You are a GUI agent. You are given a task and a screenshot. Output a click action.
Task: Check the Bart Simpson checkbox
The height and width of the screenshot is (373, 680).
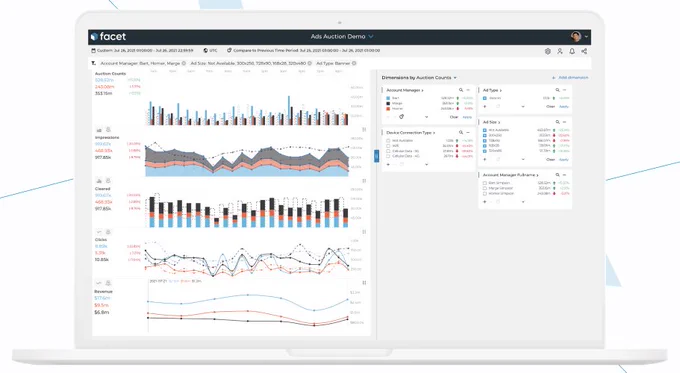(485, 183)
